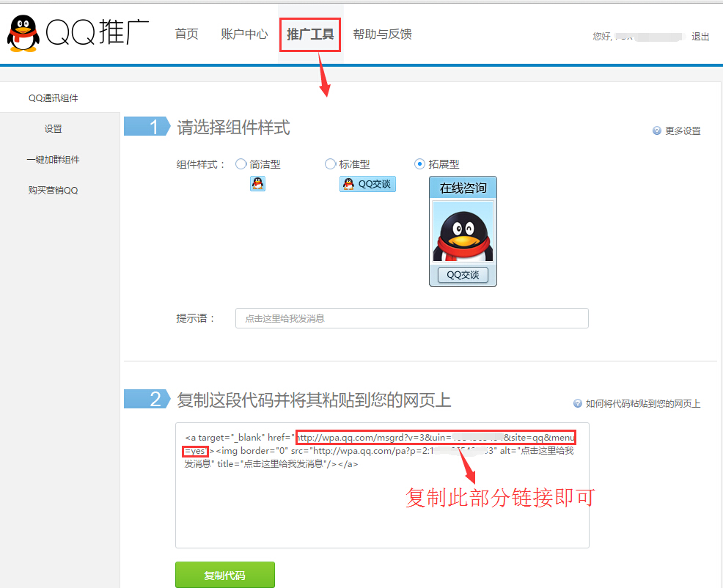
Task: Open 设置 in the left sidebar
Action: coord(53,129)
